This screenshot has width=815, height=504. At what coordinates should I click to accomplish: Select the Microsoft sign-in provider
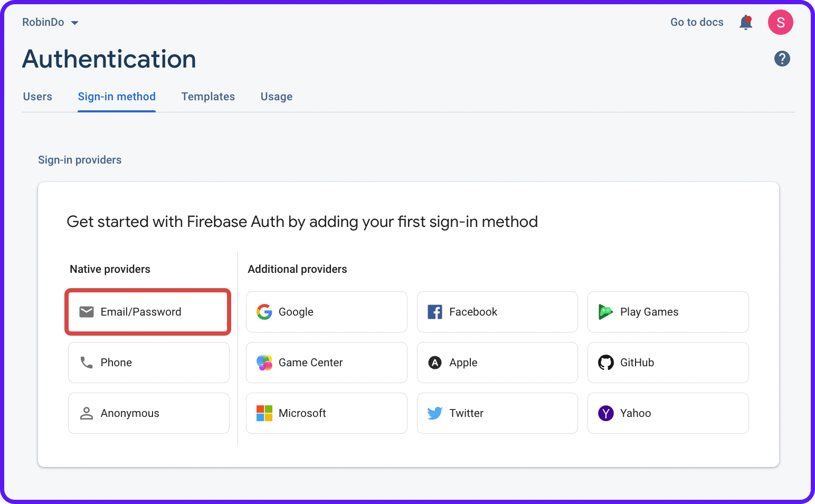pyautogui.click(x=326, y=413)
